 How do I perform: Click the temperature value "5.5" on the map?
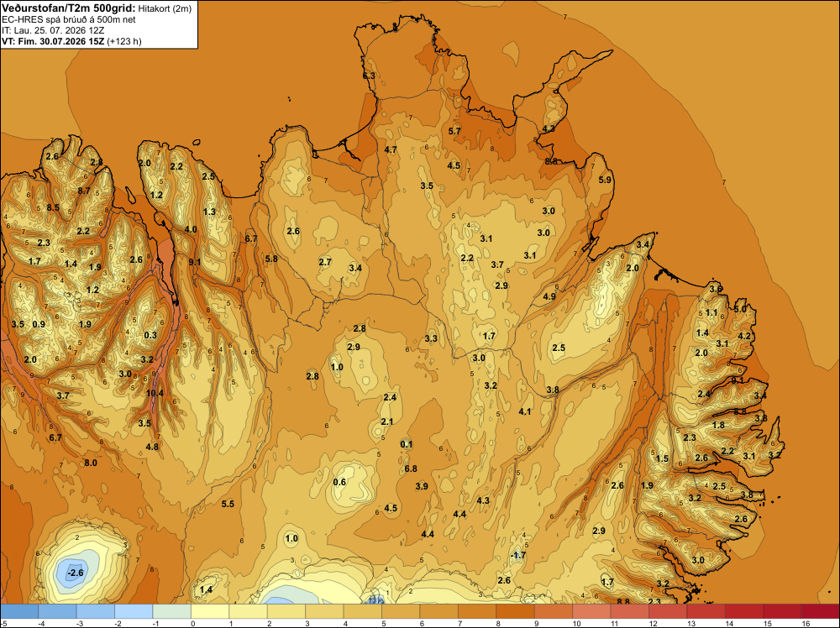[228, 504]
